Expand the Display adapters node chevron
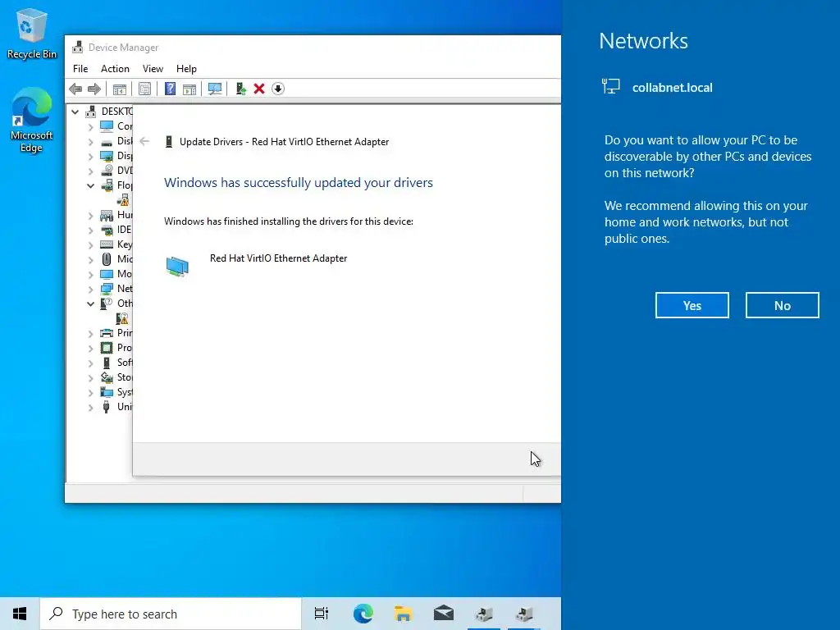 point(90,157)
